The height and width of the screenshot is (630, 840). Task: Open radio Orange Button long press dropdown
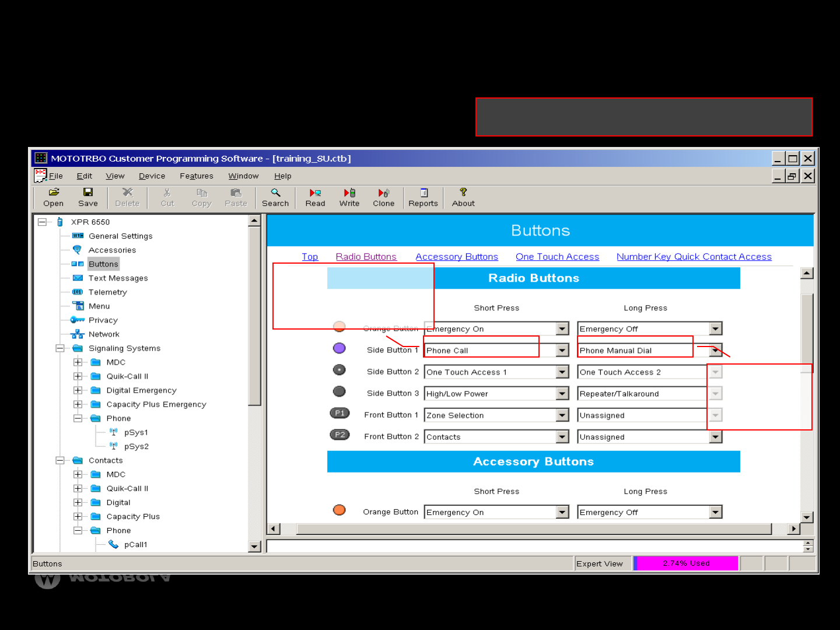[716, 329]
